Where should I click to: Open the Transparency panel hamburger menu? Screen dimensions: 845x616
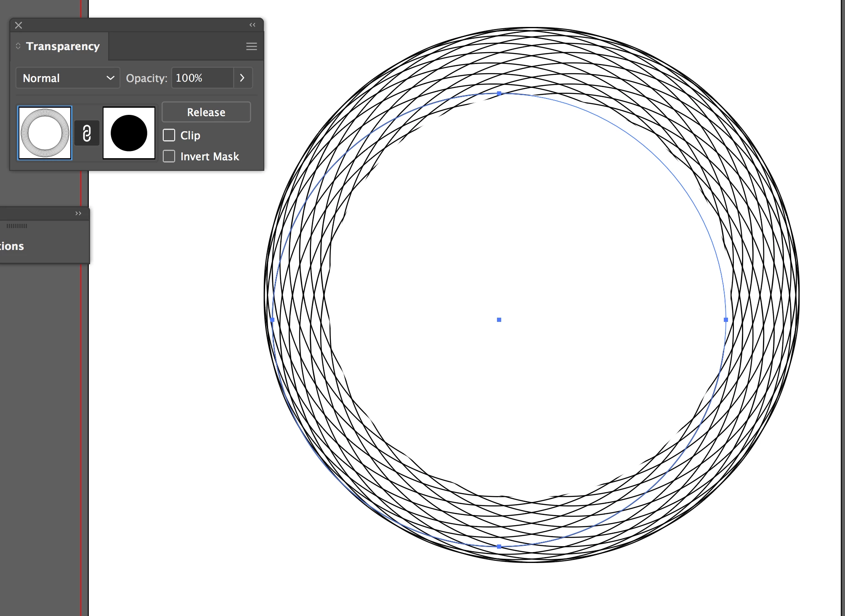(251, 46)
